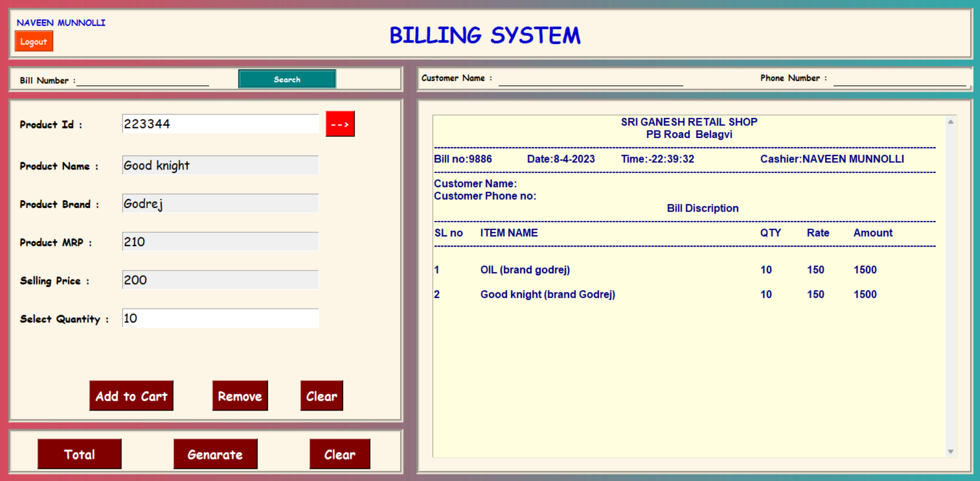Clear the bill using bottom Clear button
This screenshot has width=980, height=481.
(339, 454)
